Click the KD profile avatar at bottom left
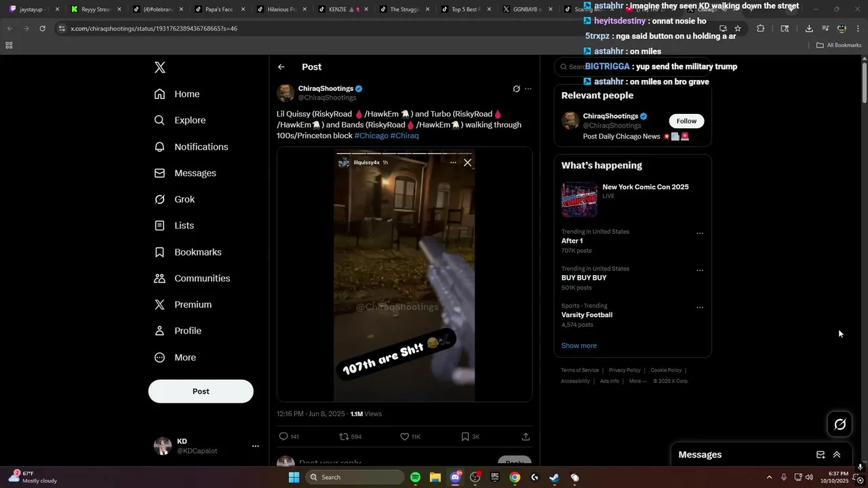 pos(163,446)
